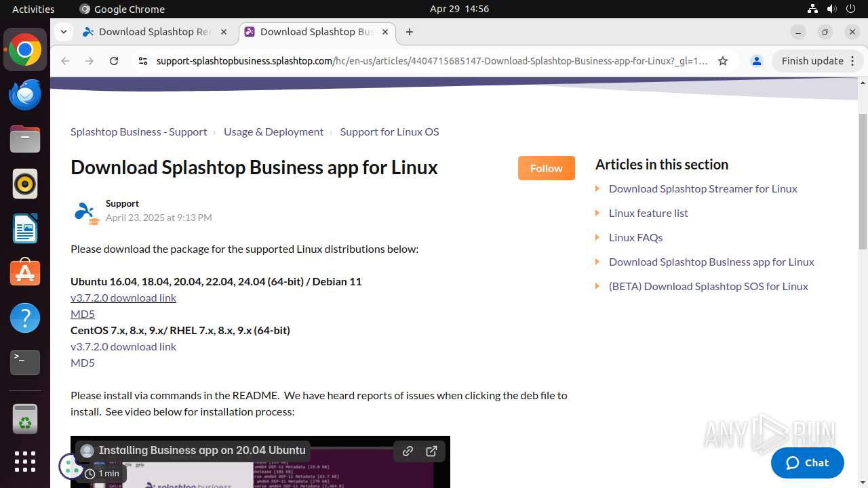Open the clock and calendar panel

coord(459,9)
